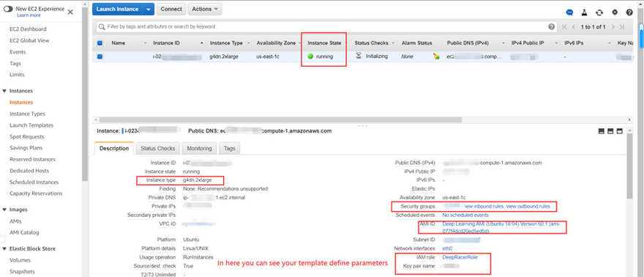Select the last details pane layout icon
Viewport: 644px width, 277px height.
pyautogui.click(x=619, y=131)
